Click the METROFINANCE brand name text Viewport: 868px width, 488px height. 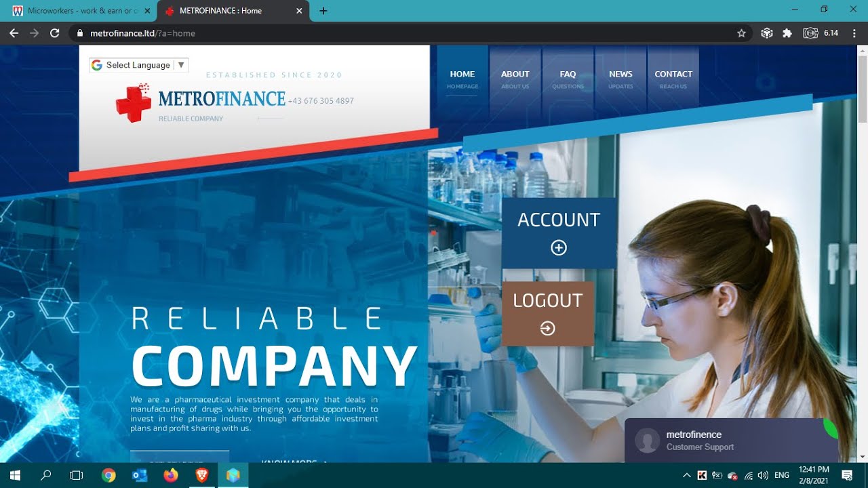coord(222,99)
